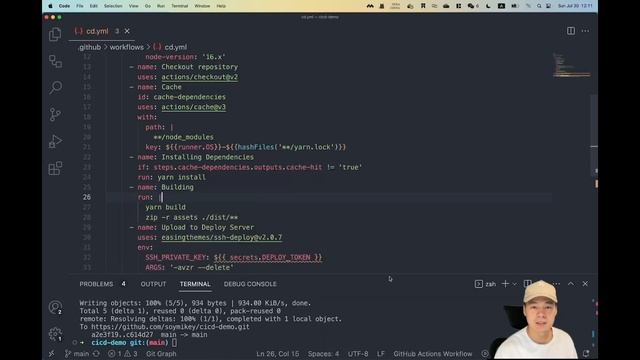Open remote window indicator in status bar
The width and height of the screenshot is (640, 360).
51,354
